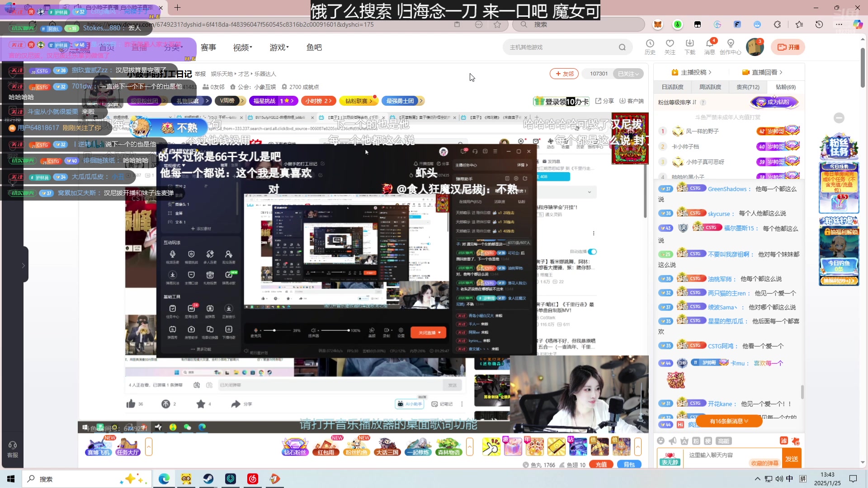The height and width of the screenshot is (488, 868).
Task: Click the 开播 start streaming button
Action: 788,47
